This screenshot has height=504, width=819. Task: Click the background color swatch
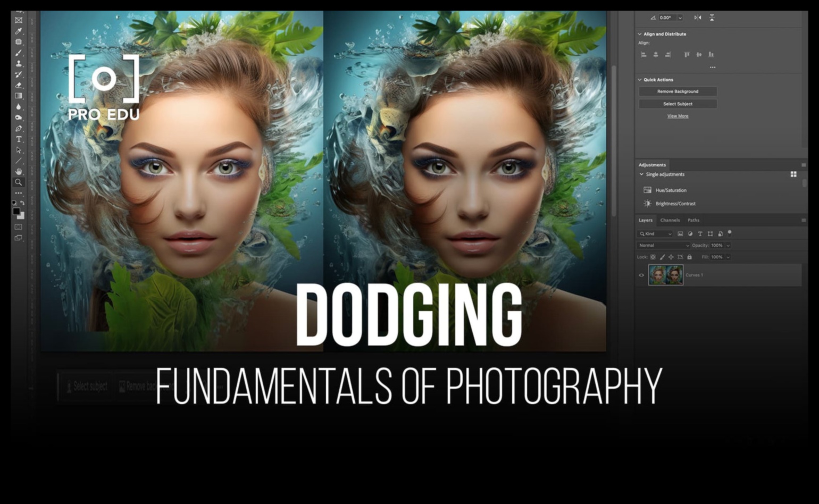coord(21,216)
